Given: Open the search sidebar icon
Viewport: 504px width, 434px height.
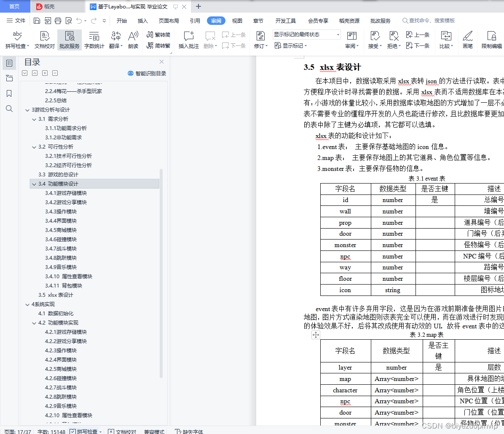Looking at the screenshot, I should tap(9, 109).
